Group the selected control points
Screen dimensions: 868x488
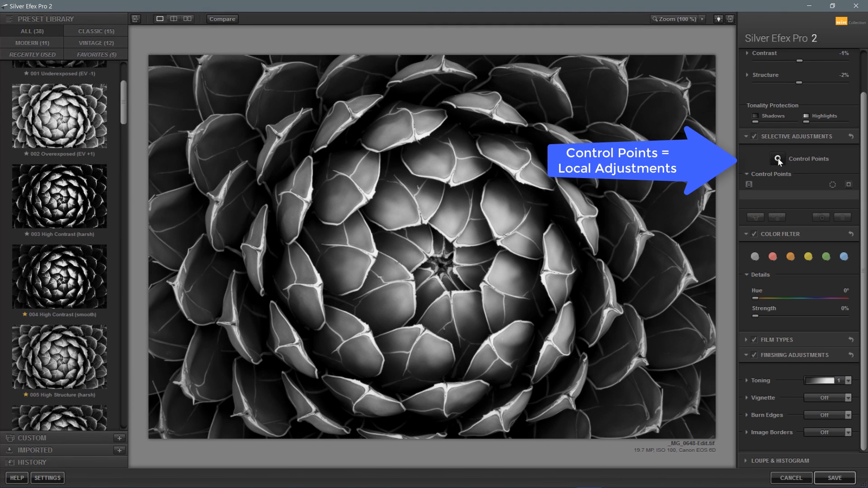[755, 217]
